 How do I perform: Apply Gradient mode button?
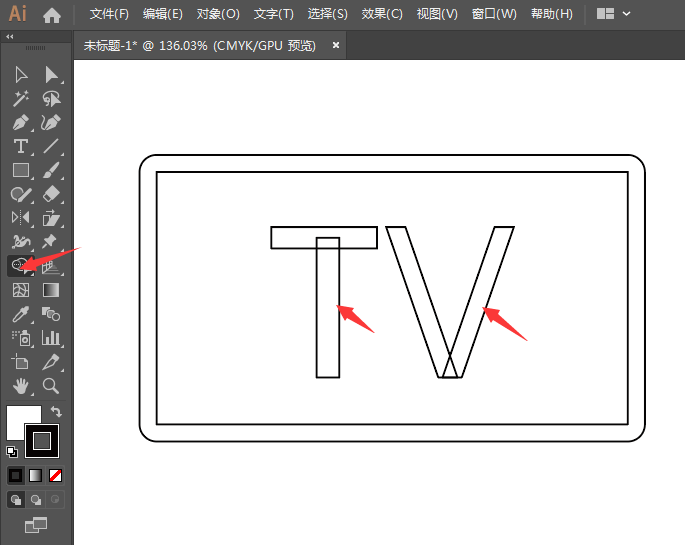pos(35,475)
